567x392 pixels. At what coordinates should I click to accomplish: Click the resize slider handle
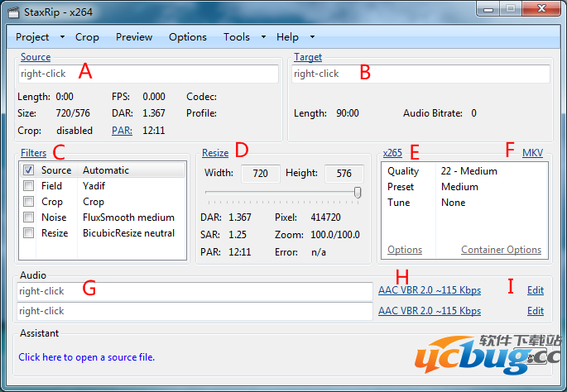pyautogui.click(x=358, y=192)
